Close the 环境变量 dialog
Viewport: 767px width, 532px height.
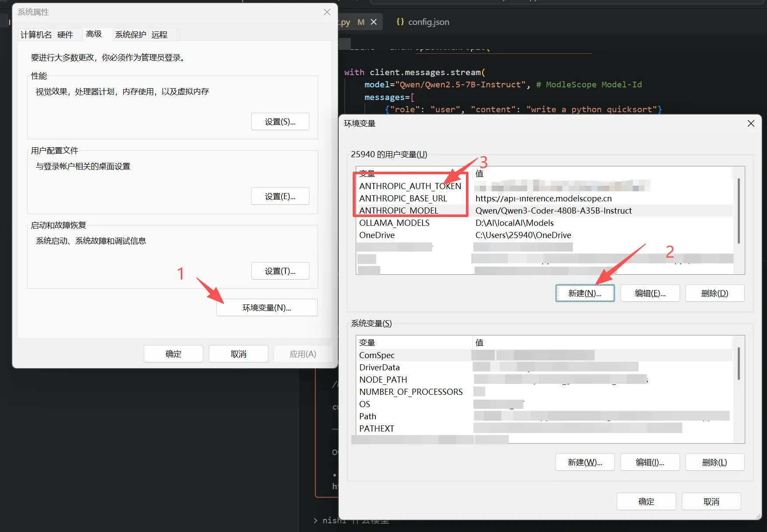click(x=751, y=124)
